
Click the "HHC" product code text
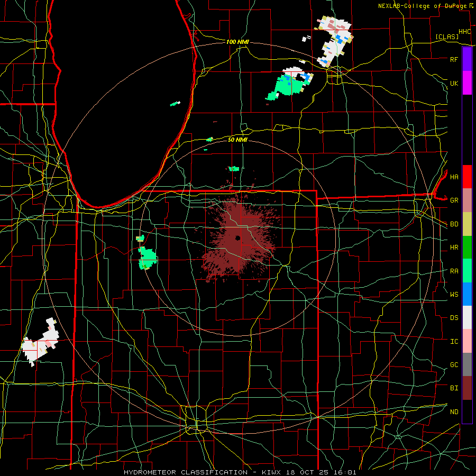(464, 32)
